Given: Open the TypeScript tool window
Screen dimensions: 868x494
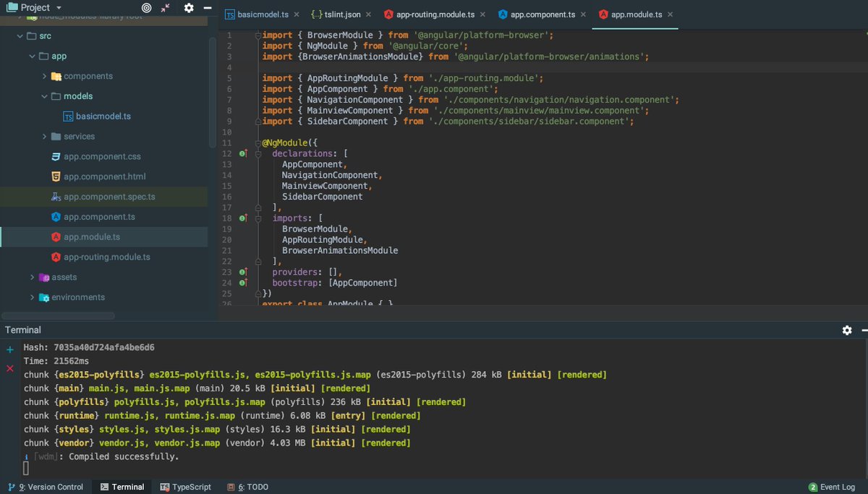Looking at the screenshot, I should (x=186, y=487).
